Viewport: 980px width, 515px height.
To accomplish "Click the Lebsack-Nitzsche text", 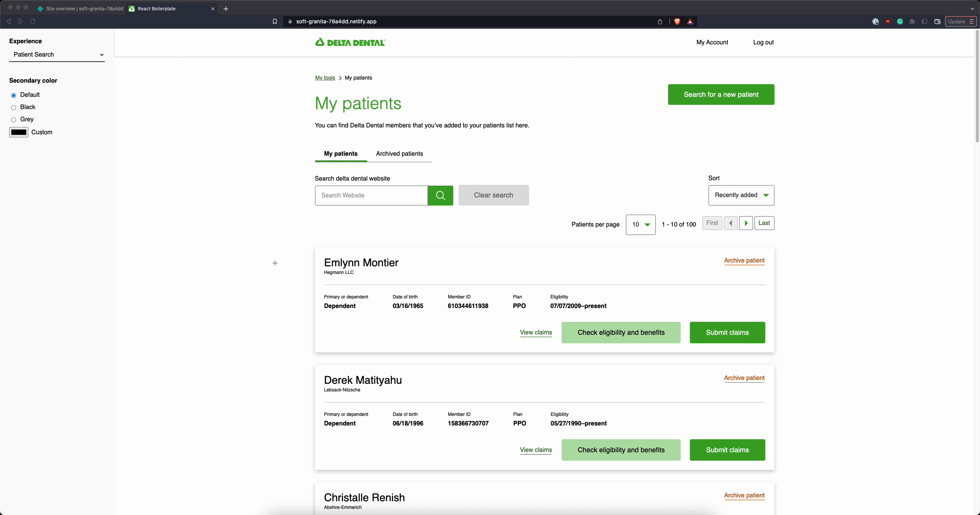I will (342, 390).
